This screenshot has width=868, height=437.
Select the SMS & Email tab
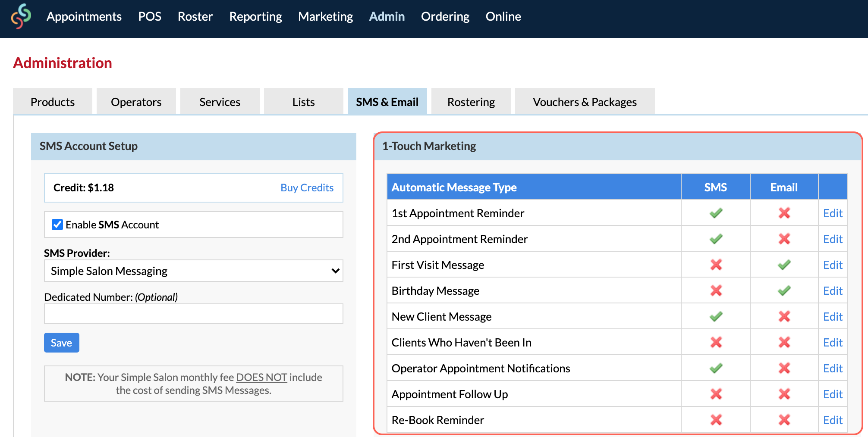coord(387,102)
